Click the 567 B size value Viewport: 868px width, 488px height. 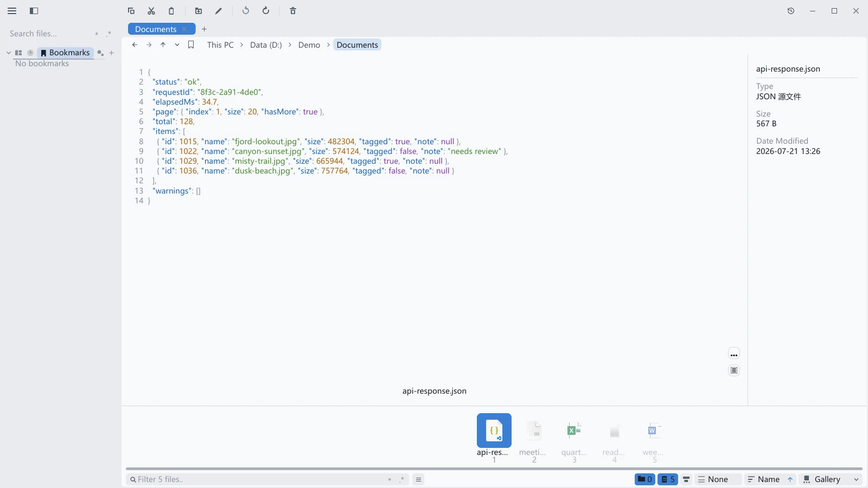tap(766, 124)
